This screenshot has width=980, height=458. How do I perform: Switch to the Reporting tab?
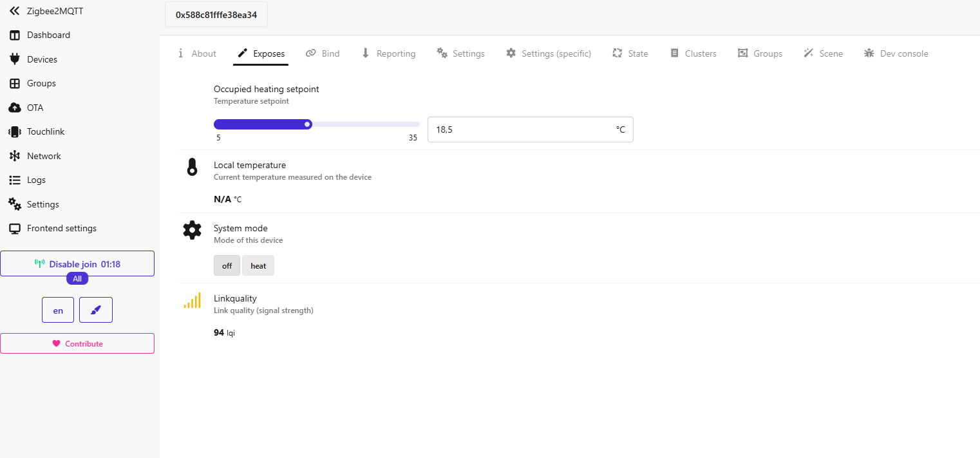[388, 53]
